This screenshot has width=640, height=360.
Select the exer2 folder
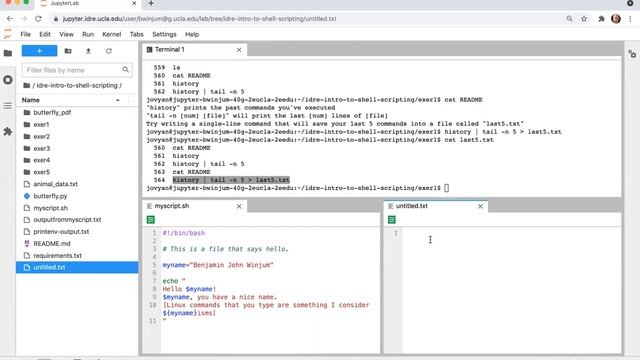click(x=77, y=136)
